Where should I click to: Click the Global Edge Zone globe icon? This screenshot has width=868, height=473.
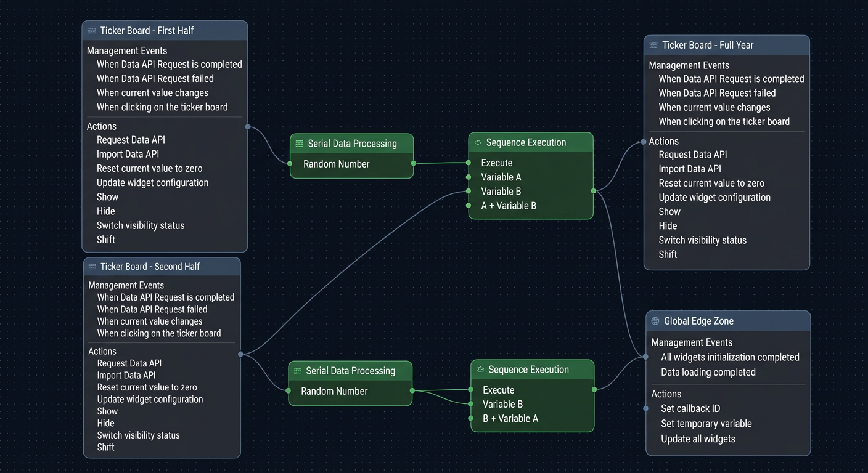655,321
